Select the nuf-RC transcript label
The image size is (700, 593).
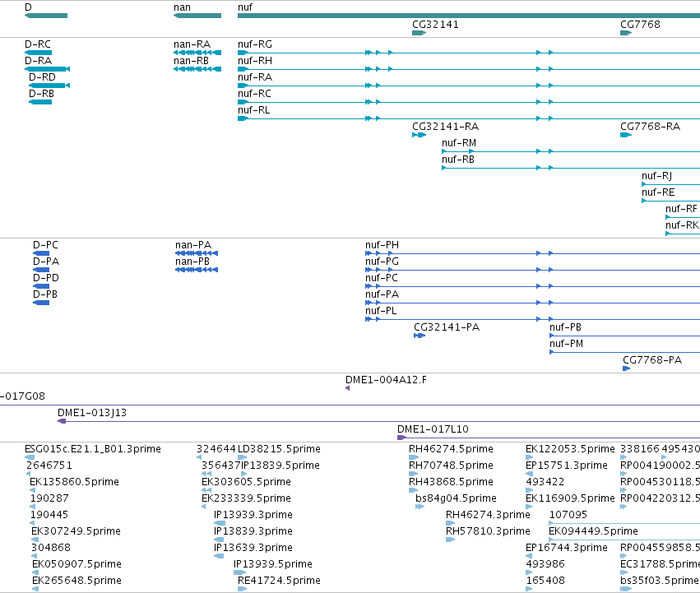tap(254, 94)
